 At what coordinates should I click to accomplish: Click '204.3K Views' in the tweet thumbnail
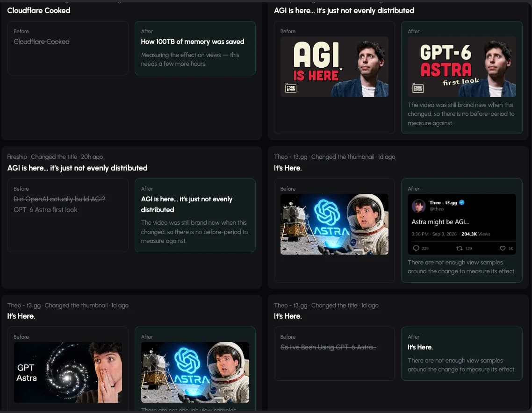click(476, 234)
